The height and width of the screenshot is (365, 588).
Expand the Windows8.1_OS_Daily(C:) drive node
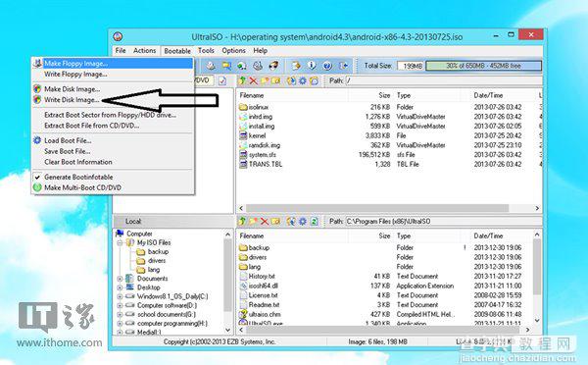[x=120, y=296]
